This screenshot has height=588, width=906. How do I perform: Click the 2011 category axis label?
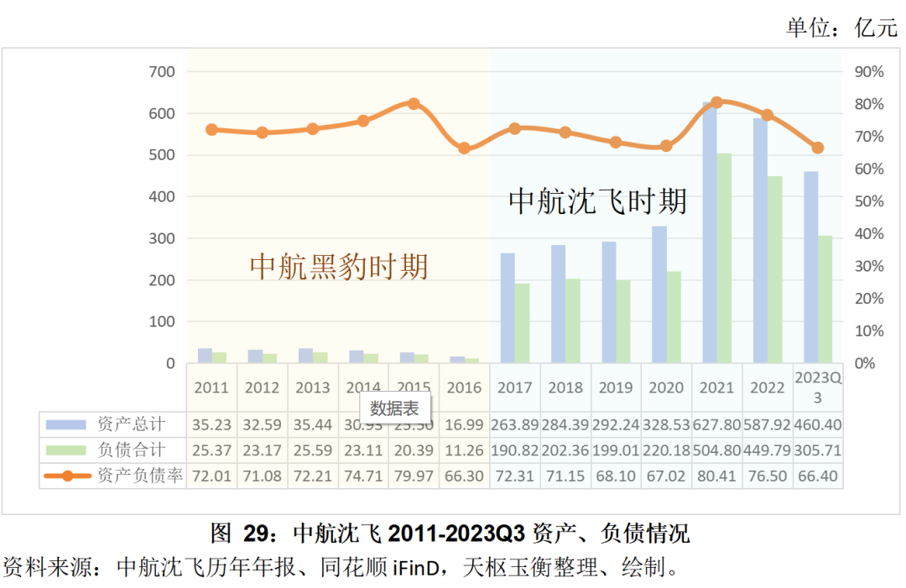pos(211,388)
